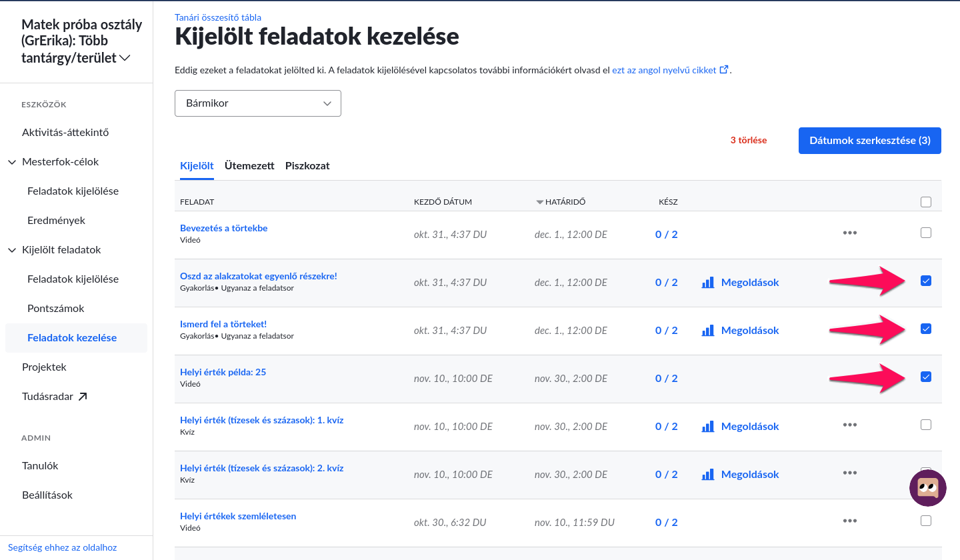Uncheck the Oszd az alakzatokat egyenlő részekre checkbox

(x=925, y=281)
